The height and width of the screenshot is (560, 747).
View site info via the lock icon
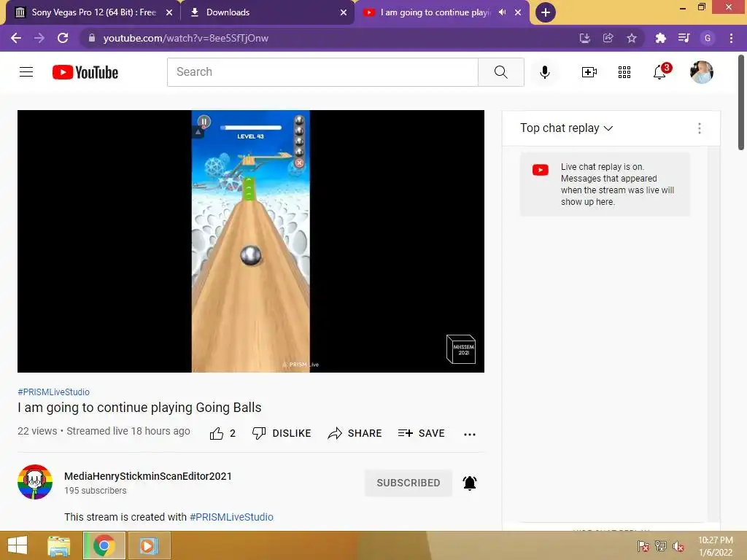click(92, 38)
